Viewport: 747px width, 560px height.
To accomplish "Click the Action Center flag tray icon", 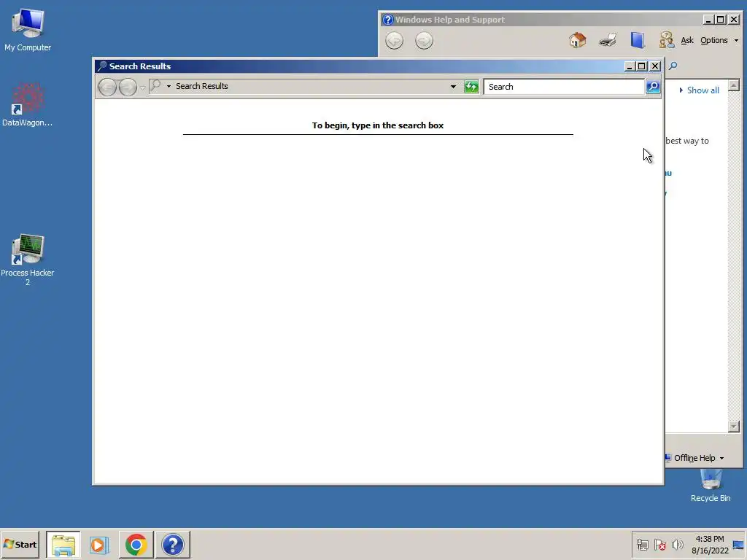I will click(x=659, y=544).
